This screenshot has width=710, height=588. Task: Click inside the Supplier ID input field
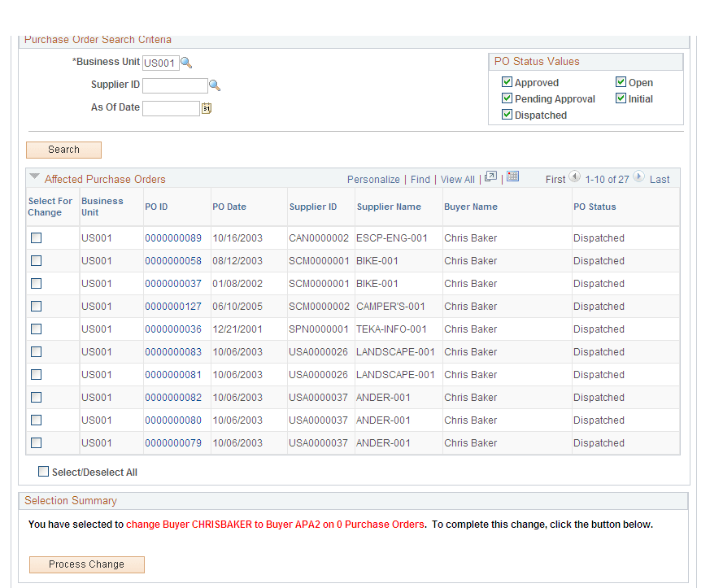click(x=176, y=85)
